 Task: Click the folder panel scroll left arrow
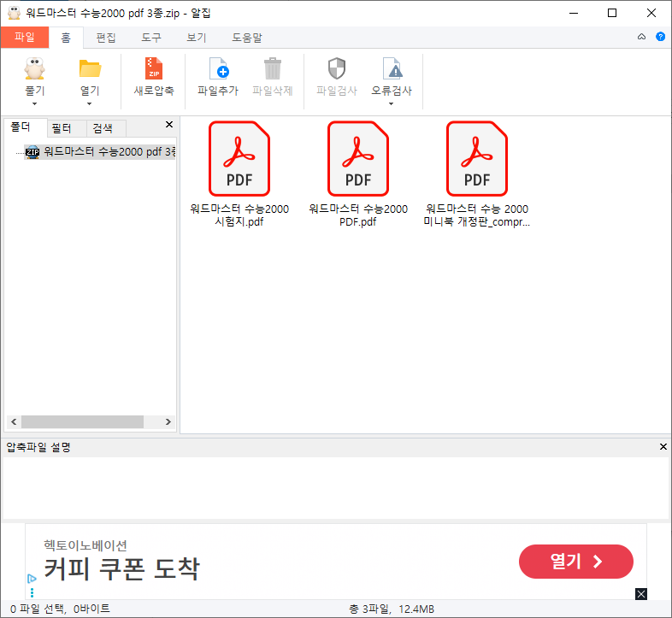point(14,421)
